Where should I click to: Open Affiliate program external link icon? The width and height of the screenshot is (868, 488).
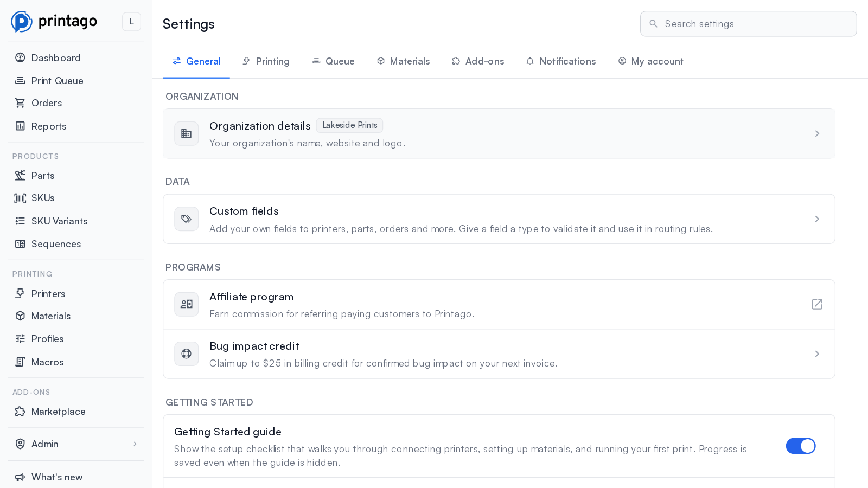click(817, 304)
